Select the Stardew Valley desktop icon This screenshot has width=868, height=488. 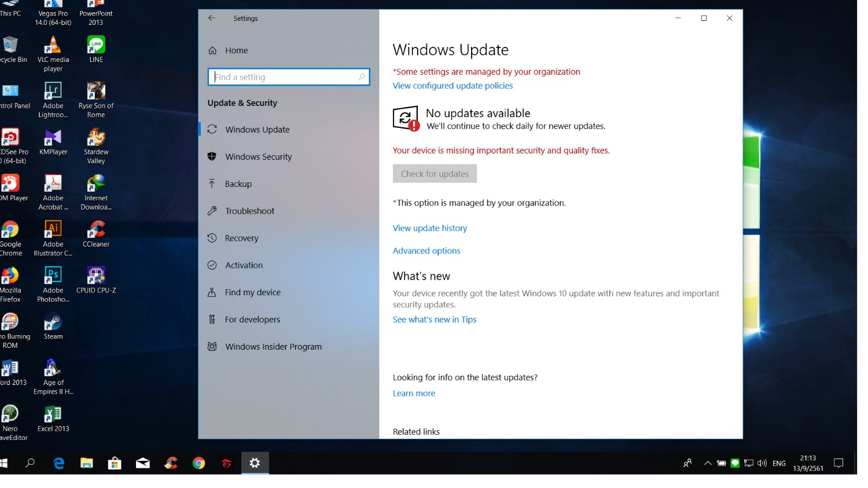pyautogui.click(x=96, y=146)
